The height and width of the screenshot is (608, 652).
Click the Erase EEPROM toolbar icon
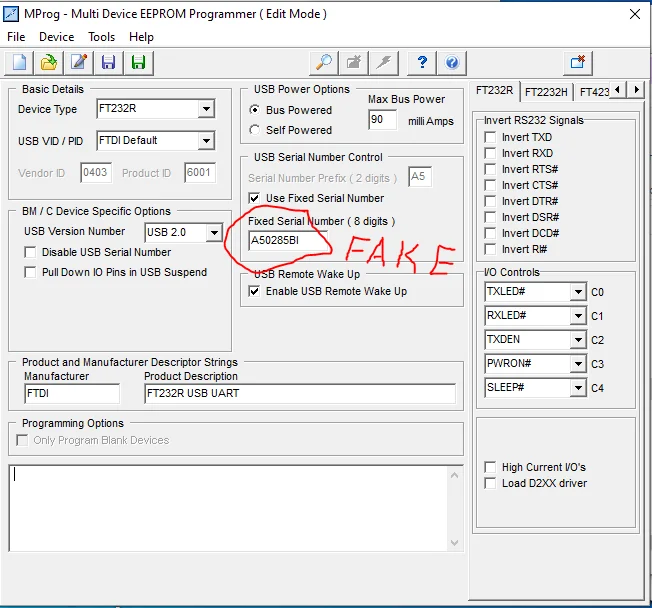tap(354, 63)
